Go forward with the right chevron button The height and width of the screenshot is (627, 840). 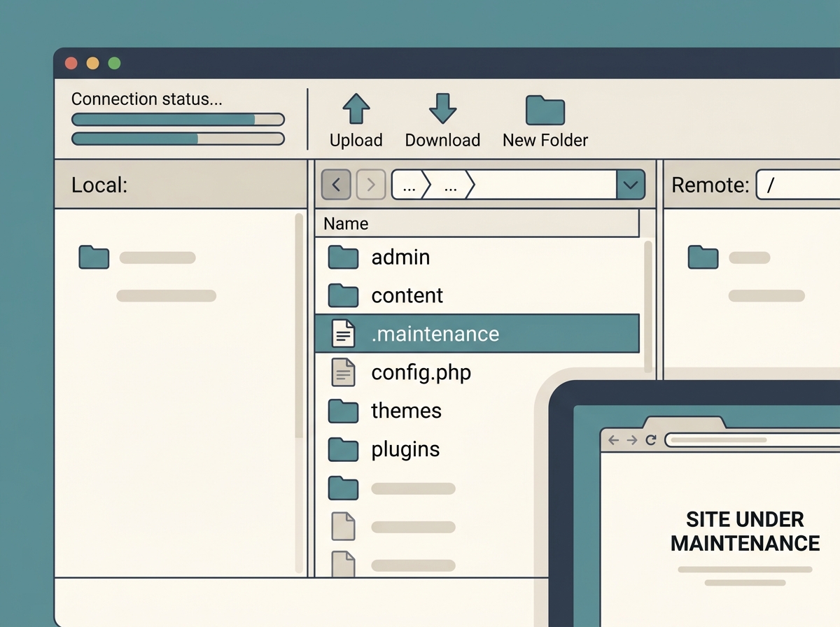pos(371,185)
